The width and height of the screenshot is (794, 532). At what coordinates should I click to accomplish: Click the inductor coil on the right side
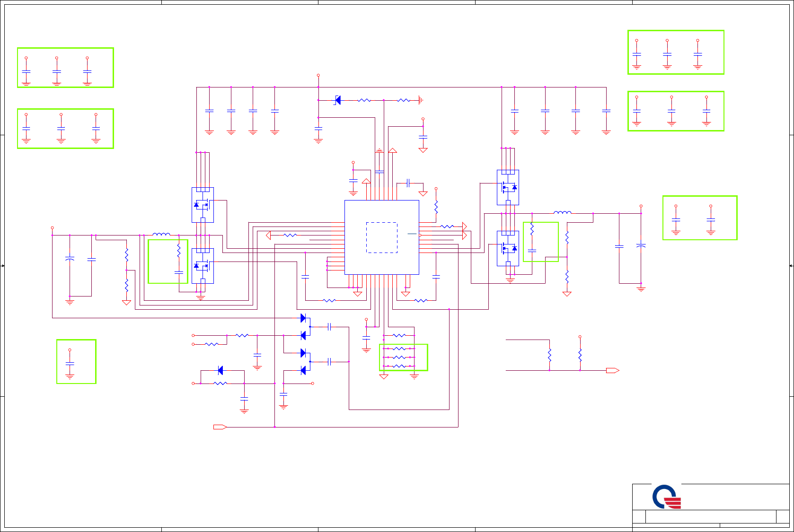562,212
